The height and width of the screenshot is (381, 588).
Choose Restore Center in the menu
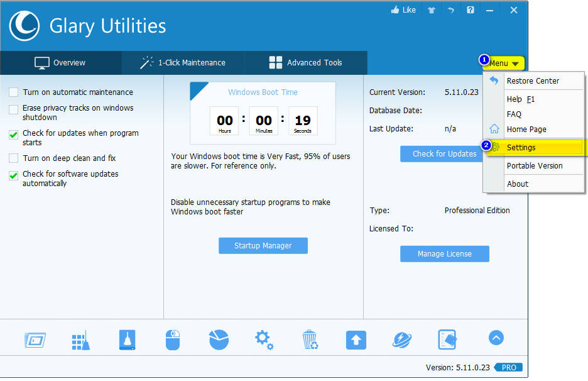533,81
